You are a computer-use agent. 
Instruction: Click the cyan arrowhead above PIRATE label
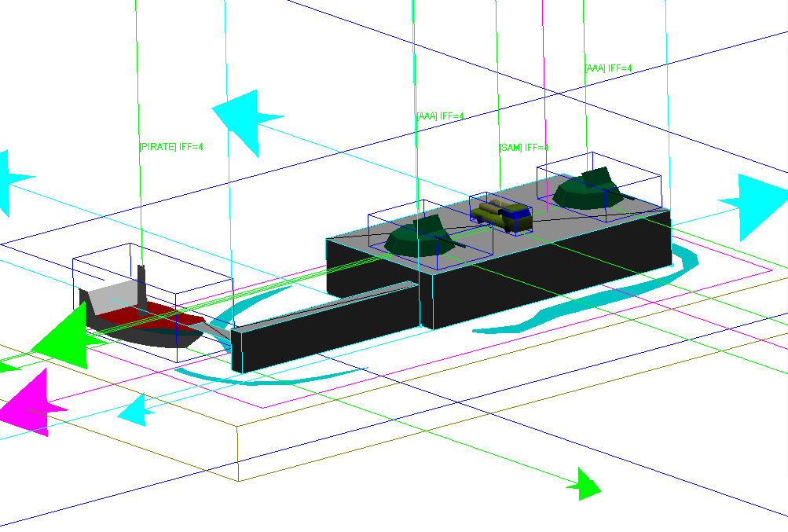pyautogui.click(x=246, y=123)
